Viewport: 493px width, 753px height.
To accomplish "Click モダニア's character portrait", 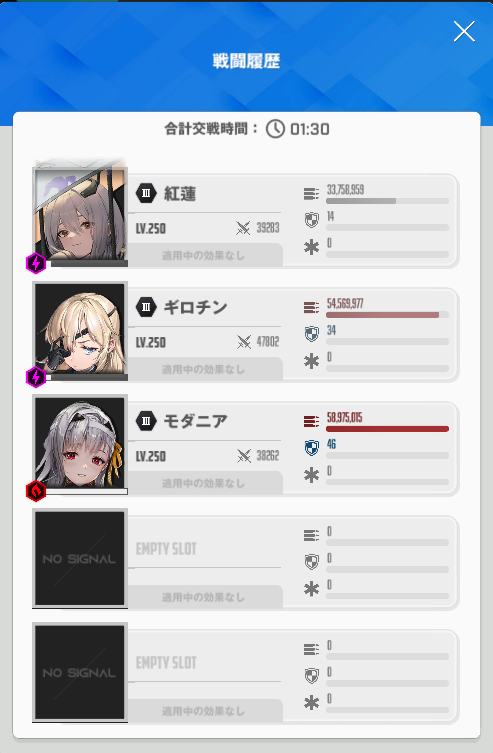I will (x=80, y=443).
